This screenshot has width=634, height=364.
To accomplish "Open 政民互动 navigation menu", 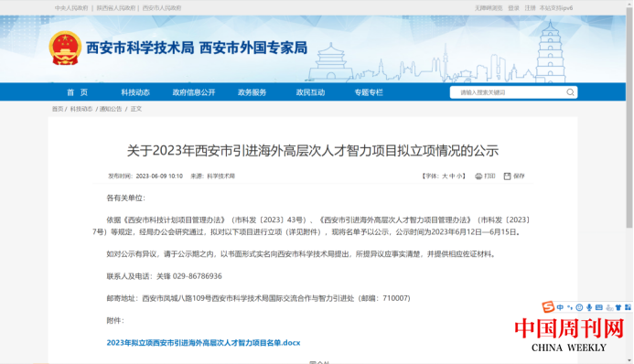I will (x=310, y=92).
